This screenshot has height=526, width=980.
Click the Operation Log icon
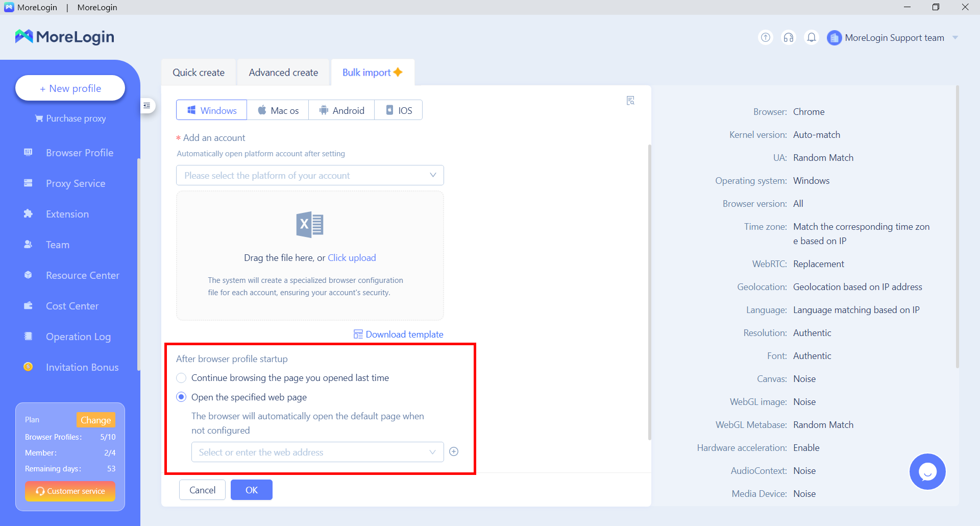click(x=28, y=336)
